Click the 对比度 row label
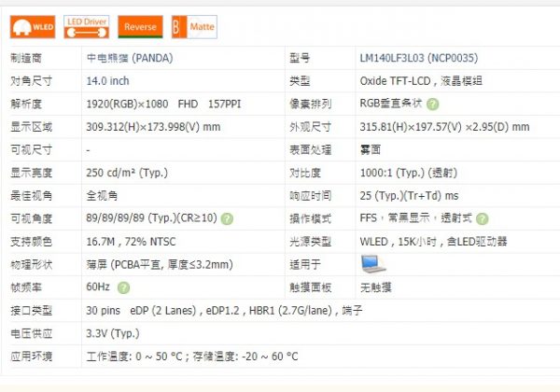 point(305,173)
